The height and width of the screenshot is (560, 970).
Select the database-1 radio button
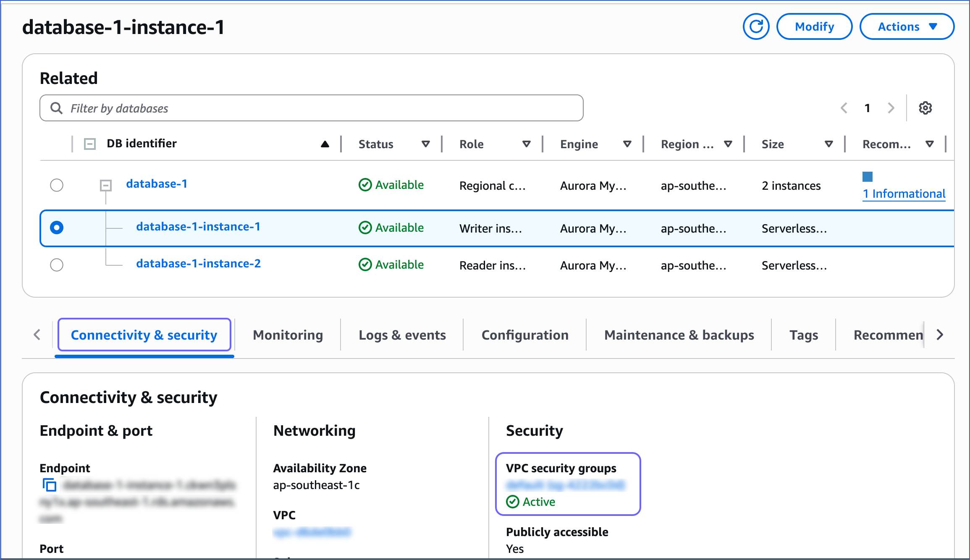coord(57,185)
